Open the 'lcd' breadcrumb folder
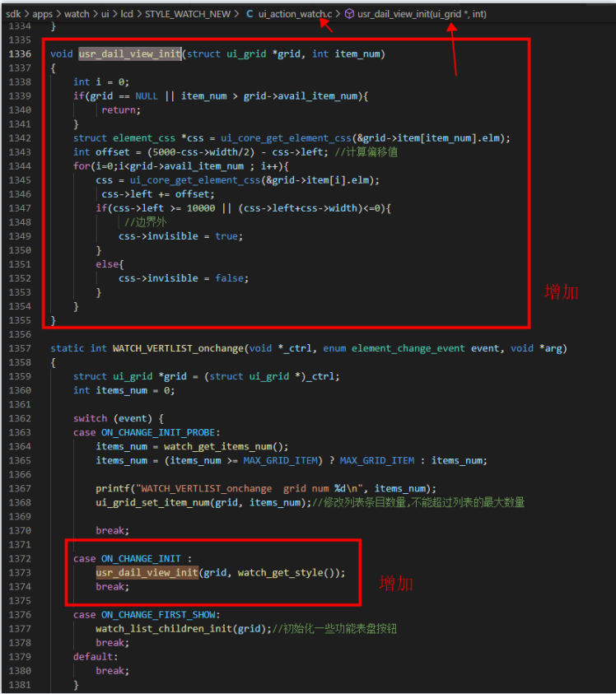Viewport: 616px width, 694px height. tap(127, 14)
